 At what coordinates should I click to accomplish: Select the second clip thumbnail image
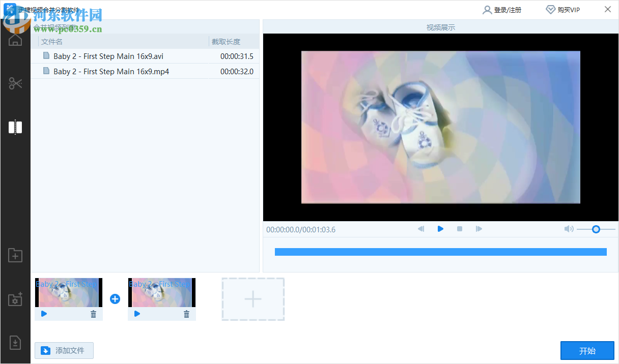162,293
